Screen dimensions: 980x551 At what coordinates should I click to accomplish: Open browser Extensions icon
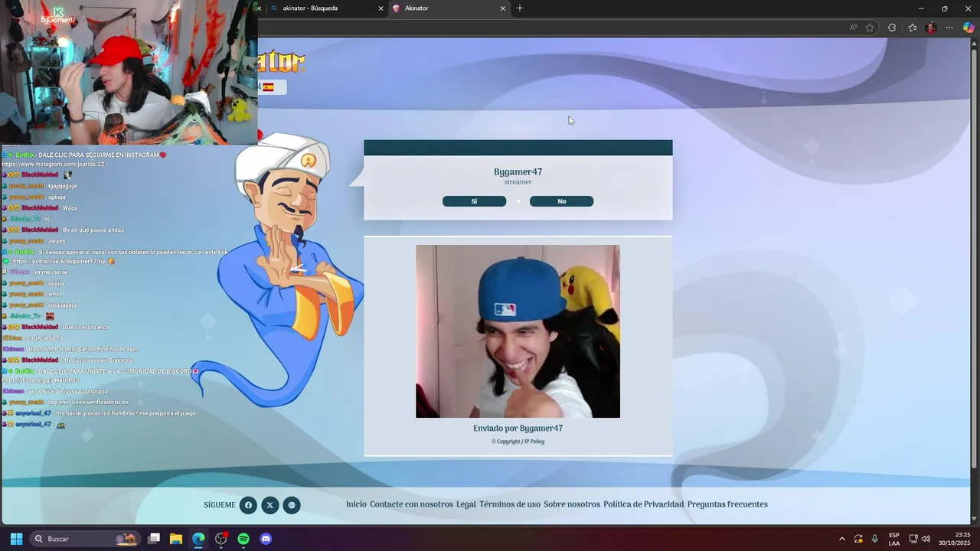pyautogui.click(x=892, y=28)
